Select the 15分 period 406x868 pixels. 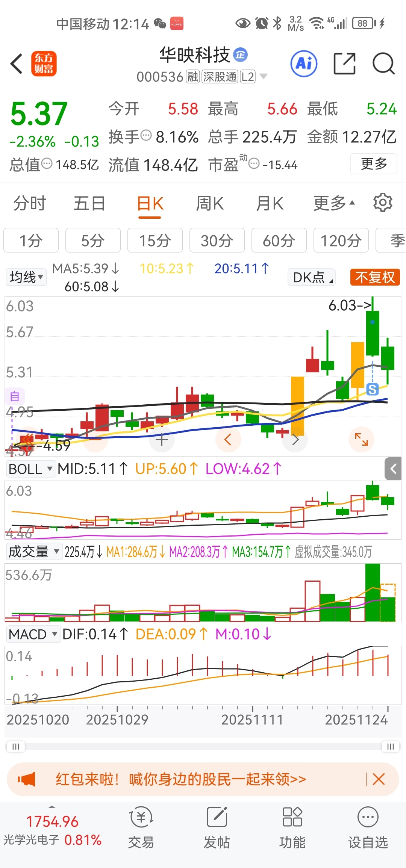155,240
